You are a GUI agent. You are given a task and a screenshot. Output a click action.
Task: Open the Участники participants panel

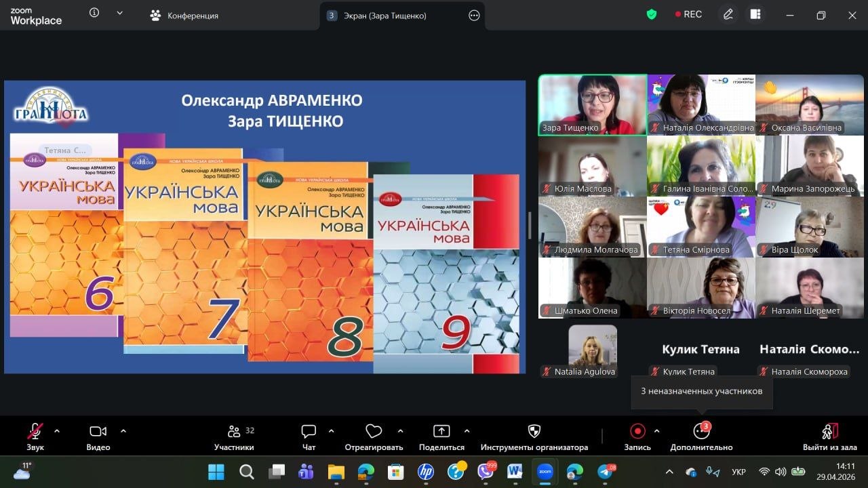(x=234, y=437)
